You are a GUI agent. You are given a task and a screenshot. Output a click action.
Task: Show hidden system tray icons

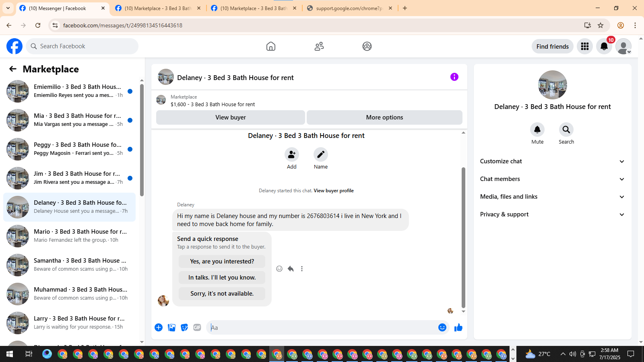563,354
